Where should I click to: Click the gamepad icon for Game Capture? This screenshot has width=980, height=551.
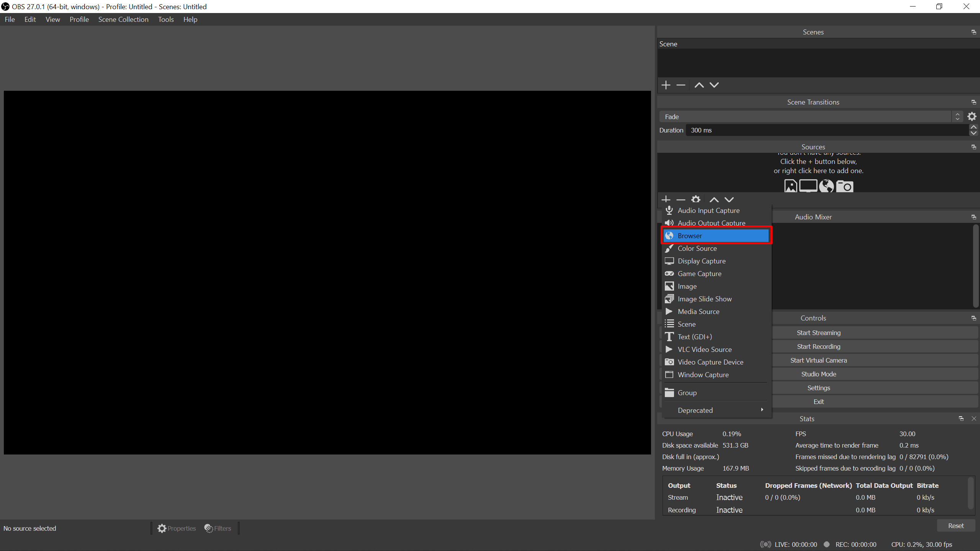pos(669,273)
